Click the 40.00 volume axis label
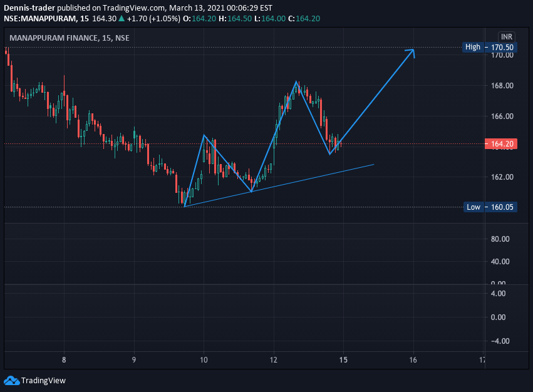This screenshot has height=392, width=533. [x=500, y=262]
